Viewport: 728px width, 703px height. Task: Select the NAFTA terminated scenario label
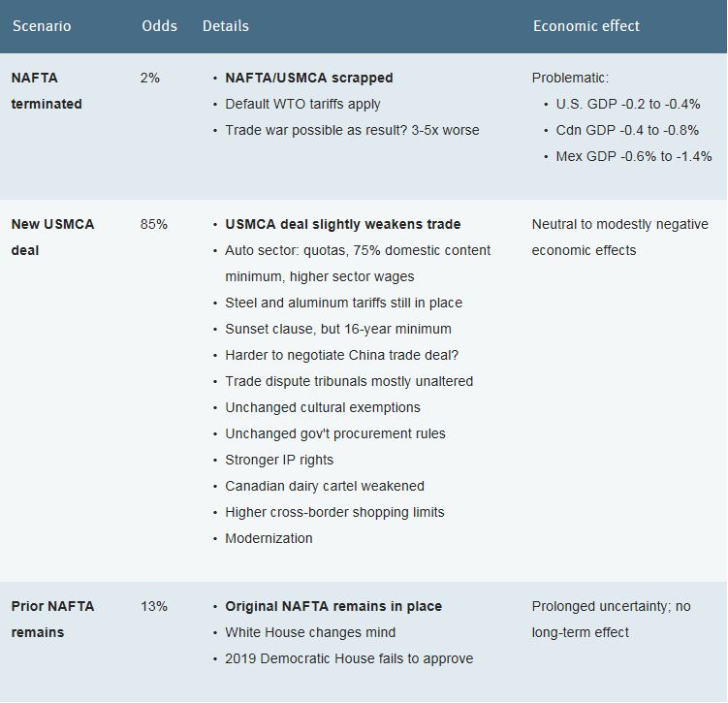click(x=47, y=90)
